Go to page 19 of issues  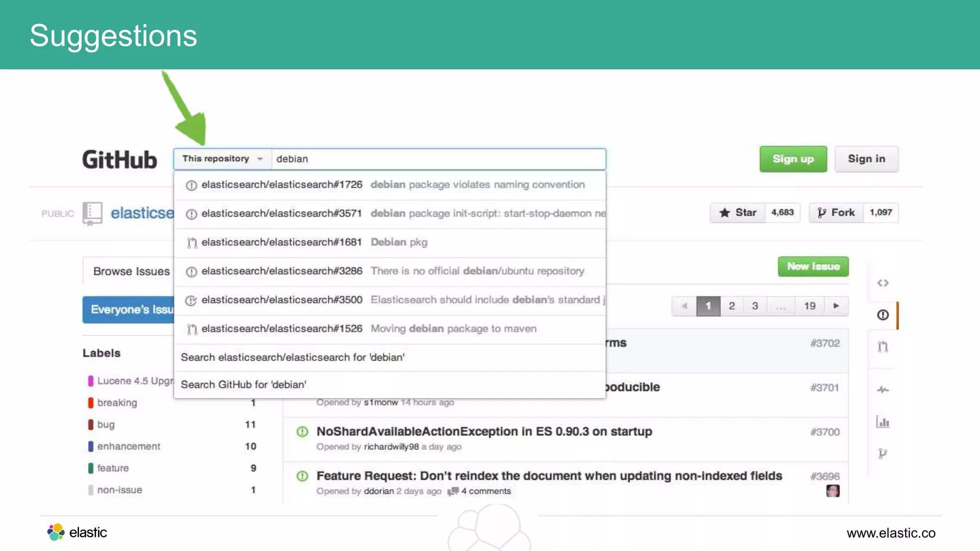coord(810,306)
